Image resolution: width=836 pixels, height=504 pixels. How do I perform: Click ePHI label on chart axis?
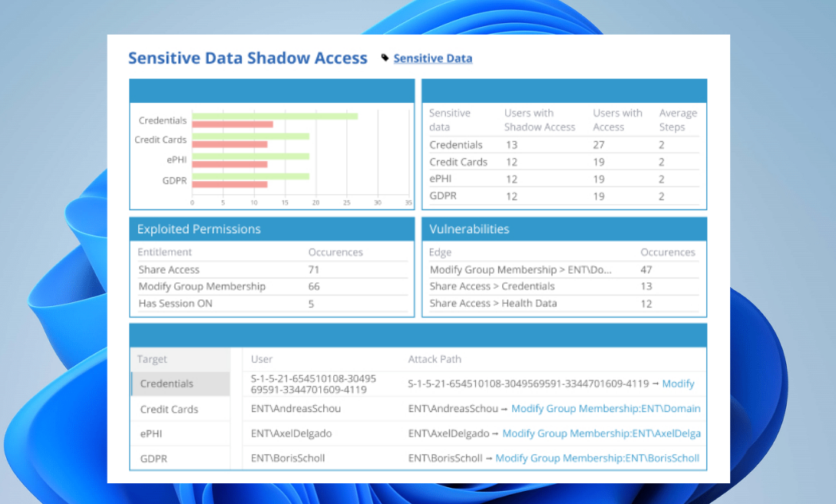pyautogui.click(x=177, y=160)
